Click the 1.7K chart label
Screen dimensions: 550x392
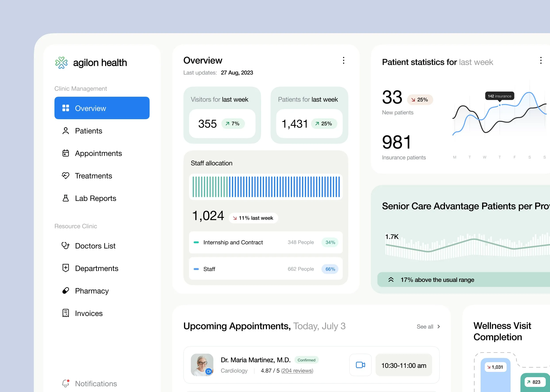pos(392,237)
